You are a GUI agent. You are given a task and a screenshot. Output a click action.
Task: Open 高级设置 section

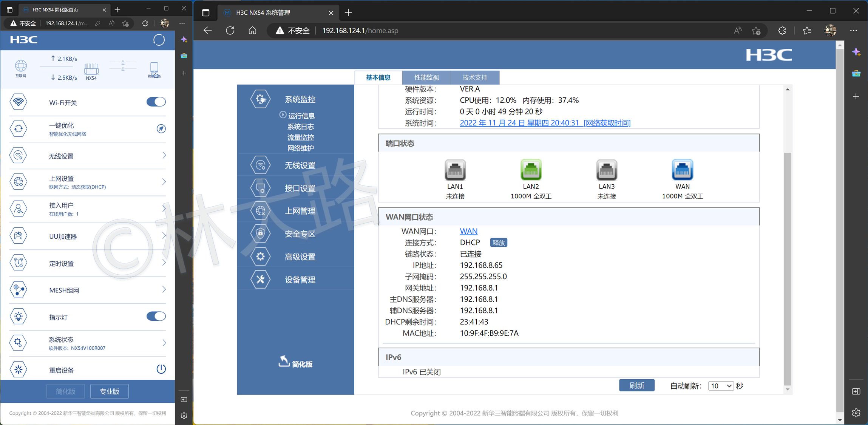(x=300, y=256)
